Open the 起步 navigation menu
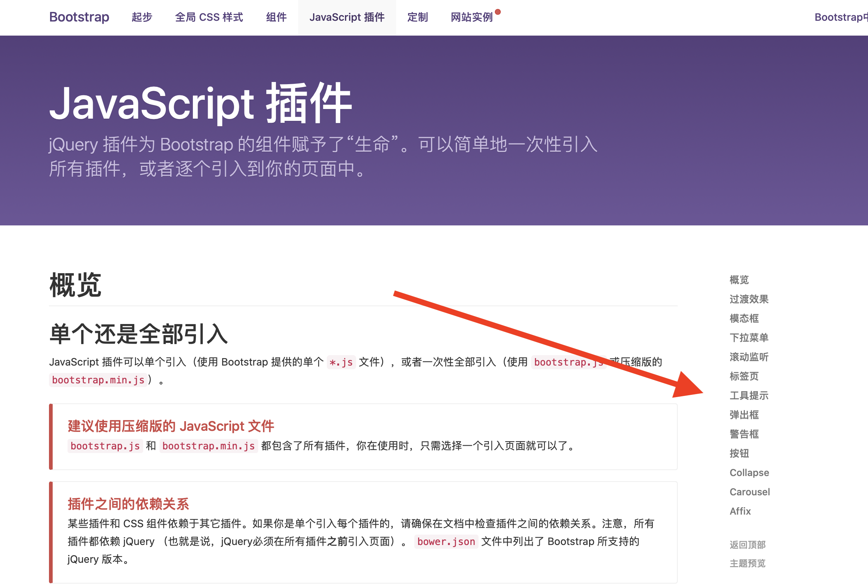 [x=141, y=17]
